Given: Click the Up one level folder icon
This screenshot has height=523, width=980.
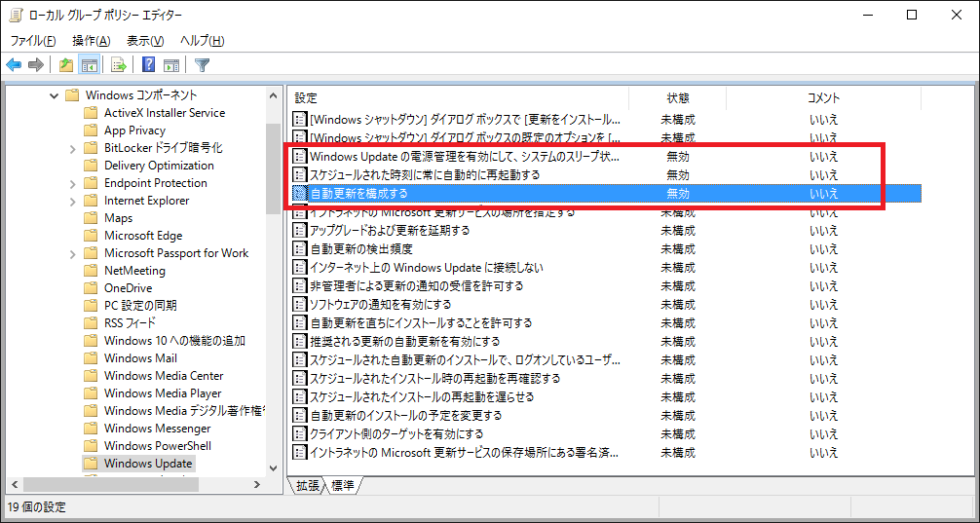Looking at the screenshot, I should pos(65,65).
